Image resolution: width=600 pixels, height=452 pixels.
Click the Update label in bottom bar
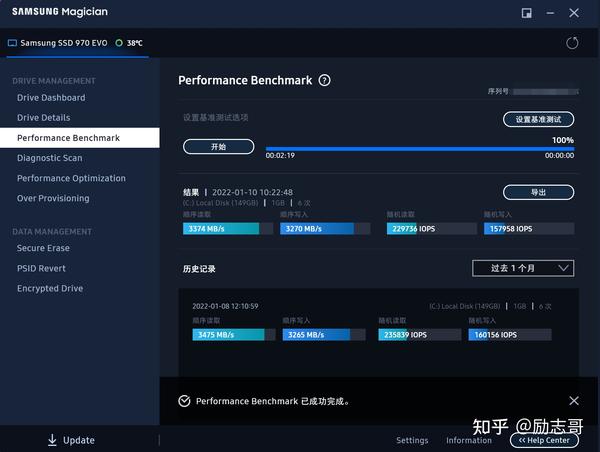(x=79, y=440)
